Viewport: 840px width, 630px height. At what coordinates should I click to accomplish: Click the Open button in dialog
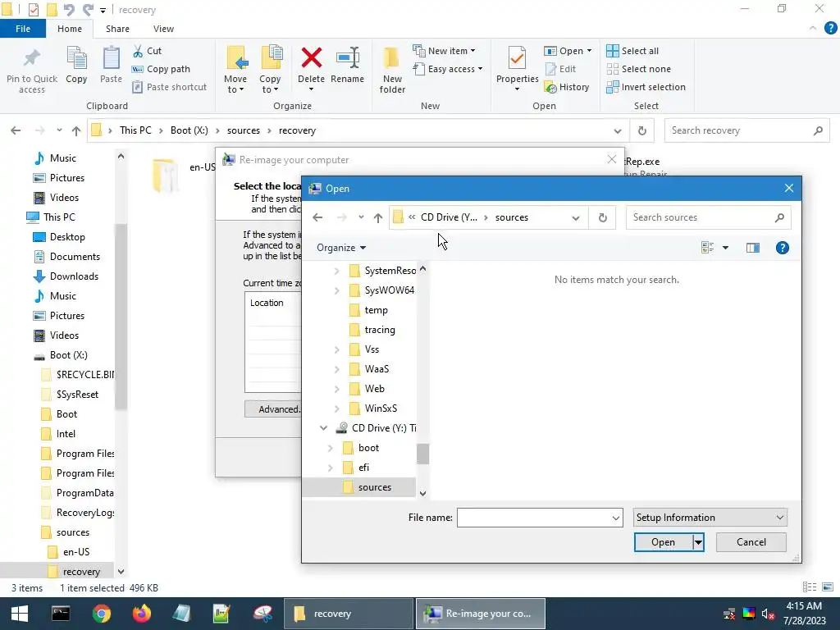pyautogui.click(x=663, y=542)
